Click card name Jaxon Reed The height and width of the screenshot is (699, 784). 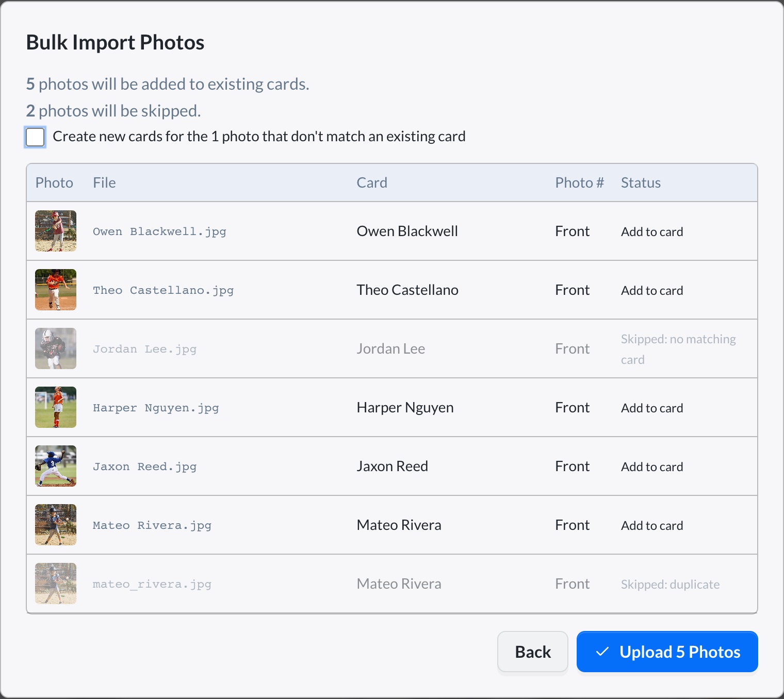point(393,466)
